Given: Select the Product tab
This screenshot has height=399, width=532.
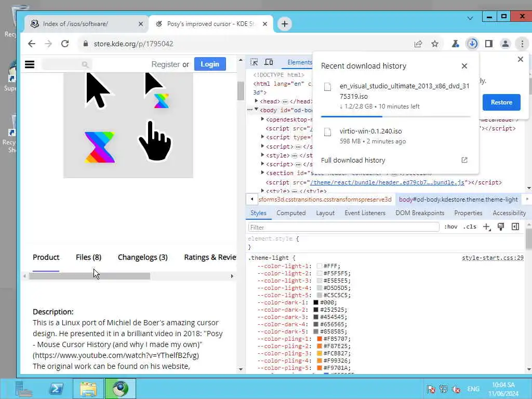Looking at the screenshot, I should (x=46, y=257).
